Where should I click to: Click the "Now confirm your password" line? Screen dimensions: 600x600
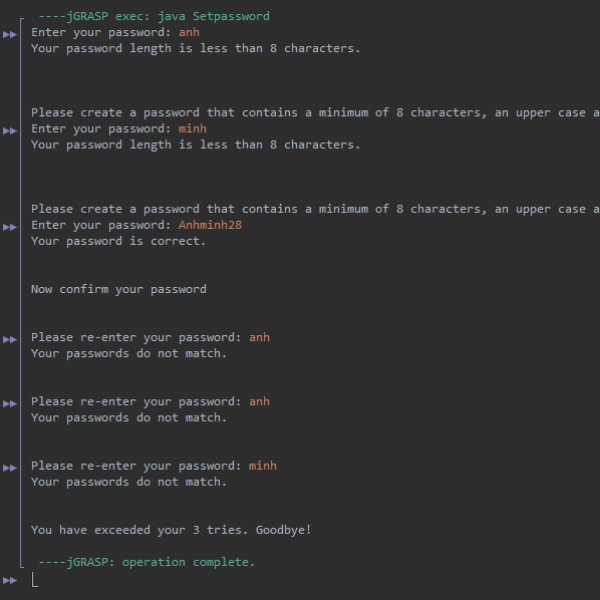(x=119, y=289)
